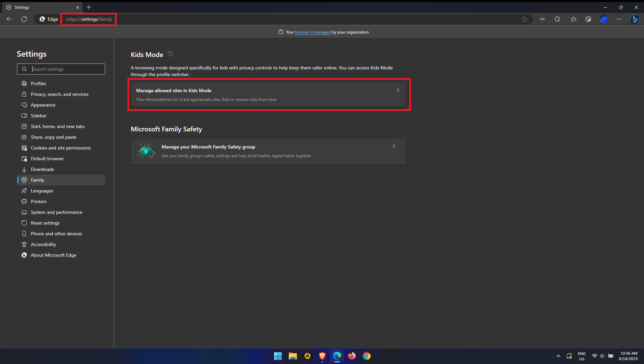This screenshot has width=644, height=364.
Task: Open Settings and more ellipsis menu
Action: [619, 19]
